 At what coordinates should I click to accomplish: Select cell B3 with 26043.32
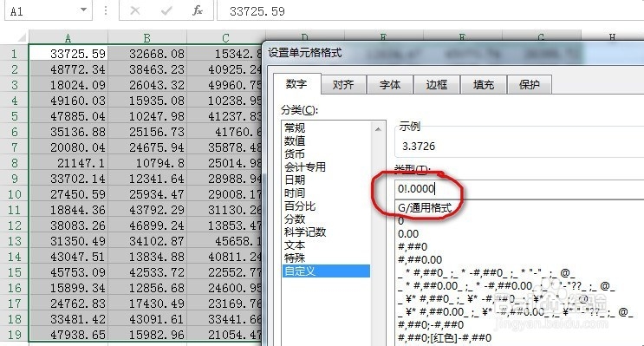(147, 85)
